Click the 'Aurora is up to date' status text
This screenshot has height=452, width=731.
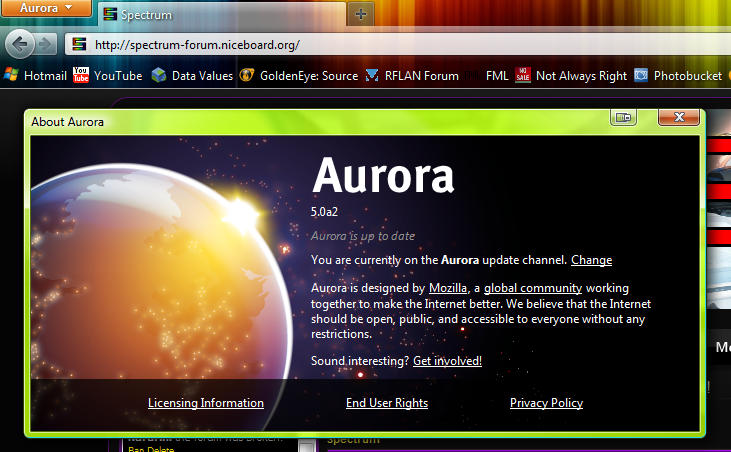pyautogui.click(x=363, y=236)
